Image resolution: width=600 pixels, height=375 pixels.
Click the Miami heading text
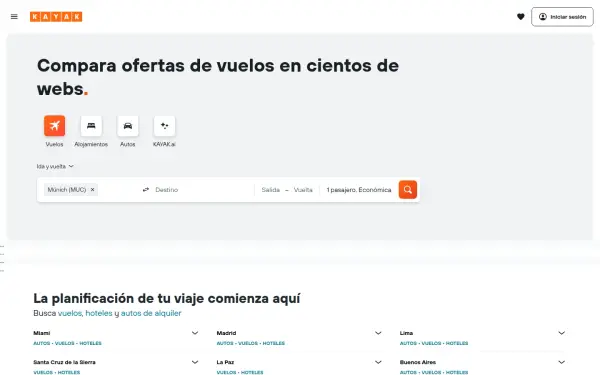[42, 333]
